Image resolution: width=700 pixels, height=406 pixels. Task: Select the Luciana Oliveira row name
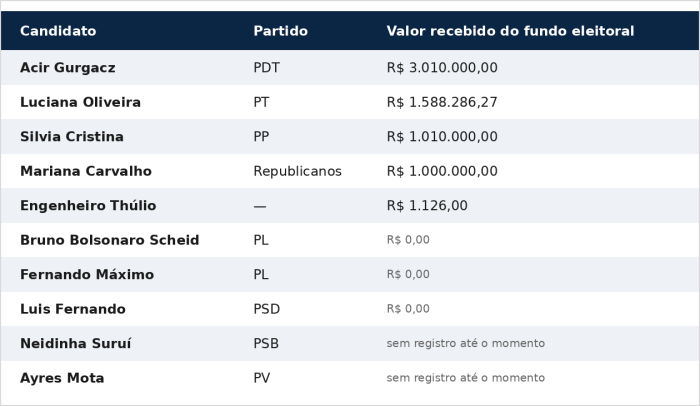[80, 102]
